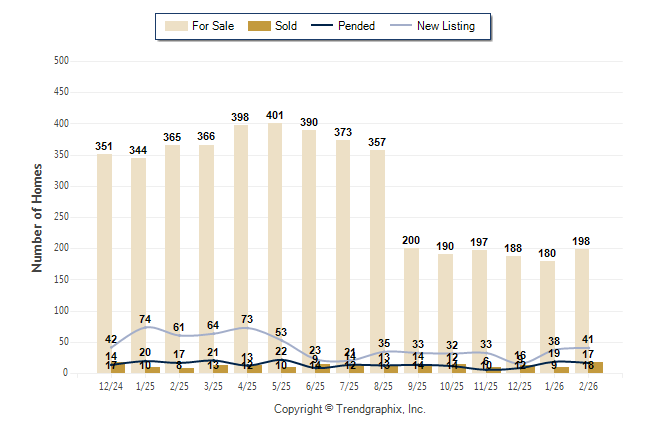Image resolution: width=646 pixels, height=434 pixels.
Task: Click the Sold legend color swatch
Action: 257,26
